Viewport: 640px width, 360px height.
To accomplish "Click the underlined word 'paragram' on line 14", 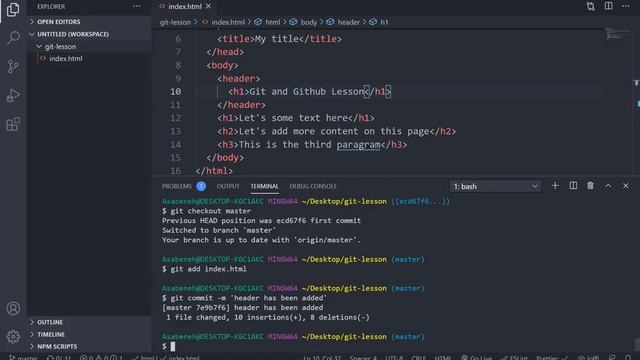I will coord(358,144).
